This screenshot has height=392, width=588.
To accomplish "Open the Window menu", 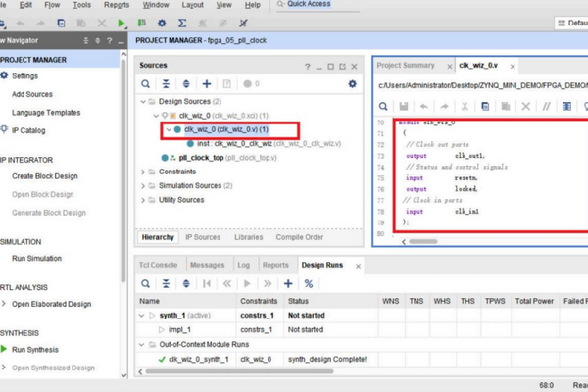I will tap(155, 5).
